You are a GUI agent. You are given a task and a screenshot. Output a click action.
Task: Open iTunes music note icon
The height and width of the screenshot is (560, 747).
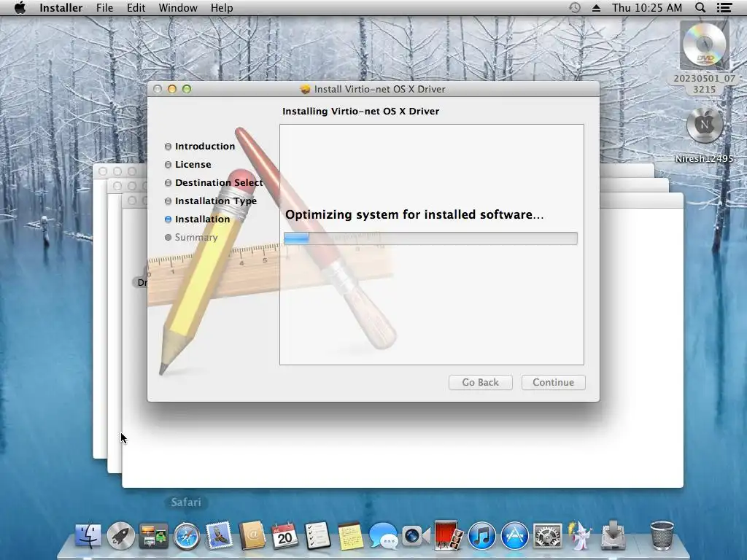[481, 536]
